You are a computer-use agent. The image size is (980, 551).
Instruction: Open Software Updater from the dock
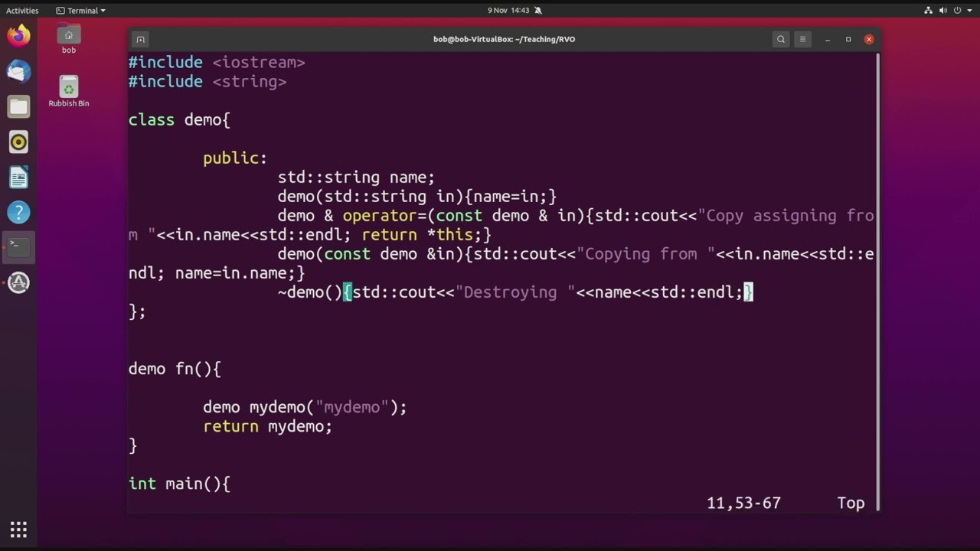point(18,282)
